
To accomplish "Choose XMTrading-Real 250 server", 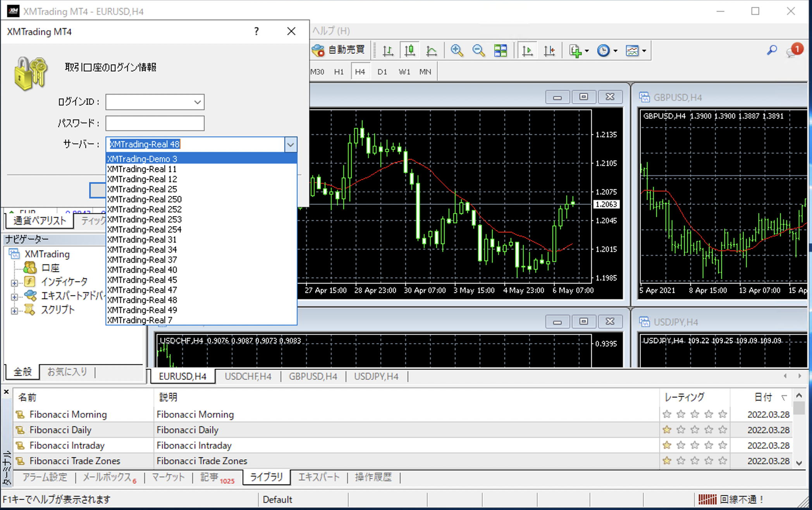I will (201, 199).
